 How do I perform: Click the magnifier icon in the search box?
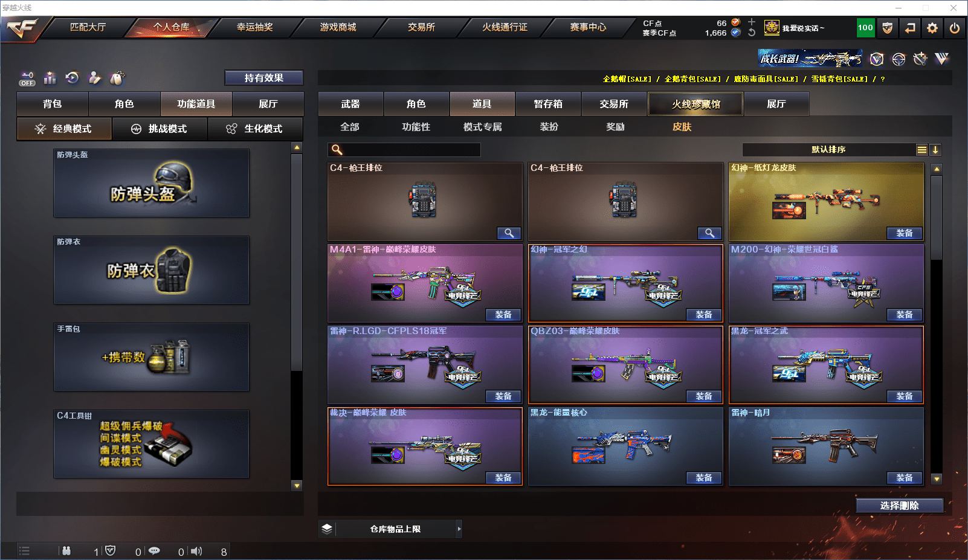pos(337,150)
